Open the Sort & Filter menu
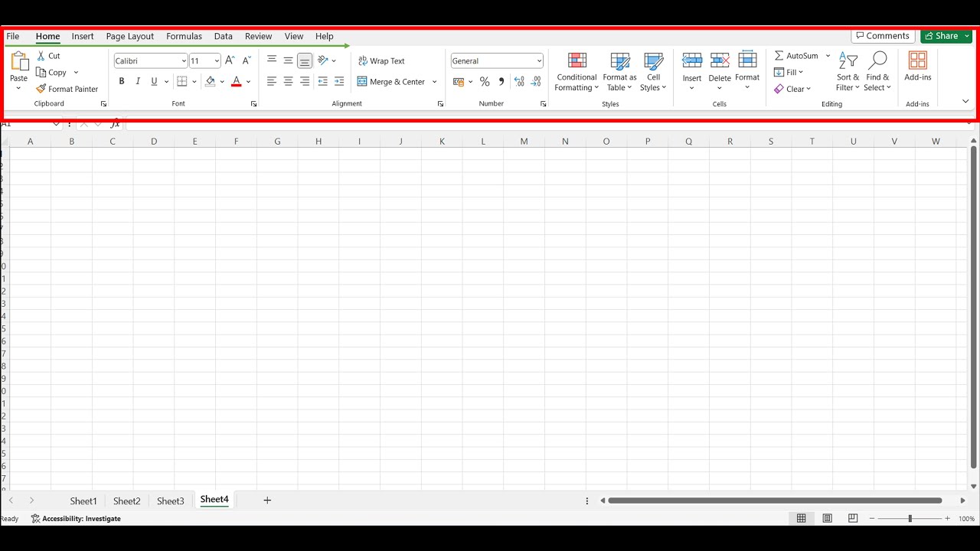Screen dimensions: 980x551 pos(848,72)
